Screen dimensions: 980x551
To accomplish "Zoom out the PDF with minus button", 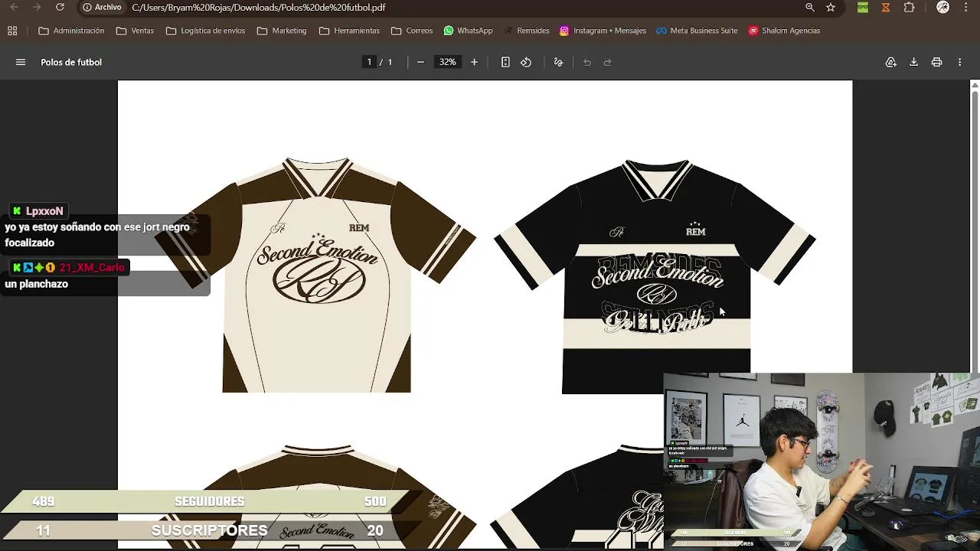I will tap(420, 62).
